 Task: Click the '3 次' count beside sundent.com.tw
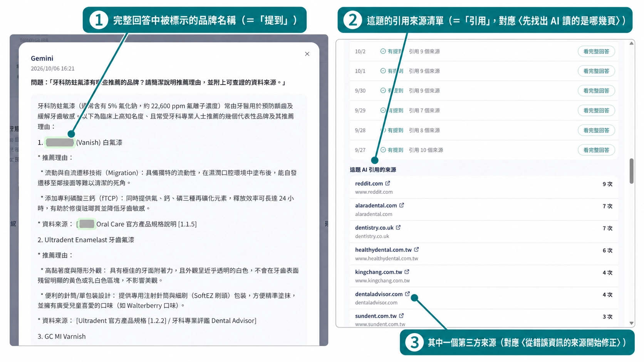click(x=607, y=317)
